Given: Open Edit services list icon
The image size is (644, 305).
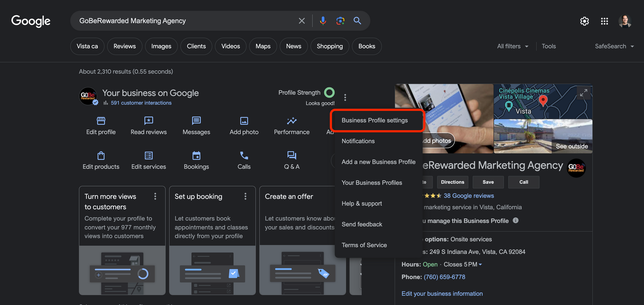Looking at the screenshot, I should (x=149, y=156).
